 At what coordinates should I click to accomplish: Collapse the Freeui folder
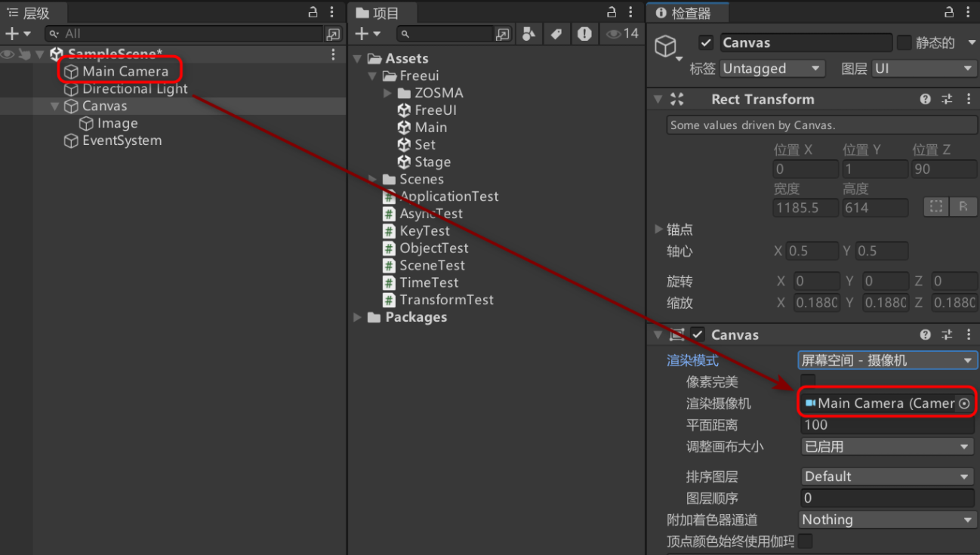point(372,76)
